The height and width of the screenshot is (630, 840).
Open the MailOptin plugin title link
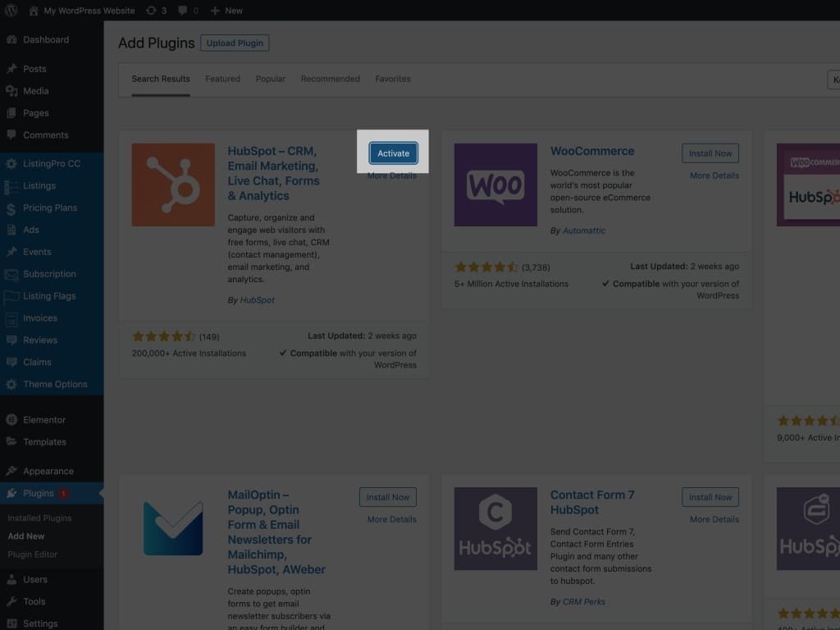point(276,532)
